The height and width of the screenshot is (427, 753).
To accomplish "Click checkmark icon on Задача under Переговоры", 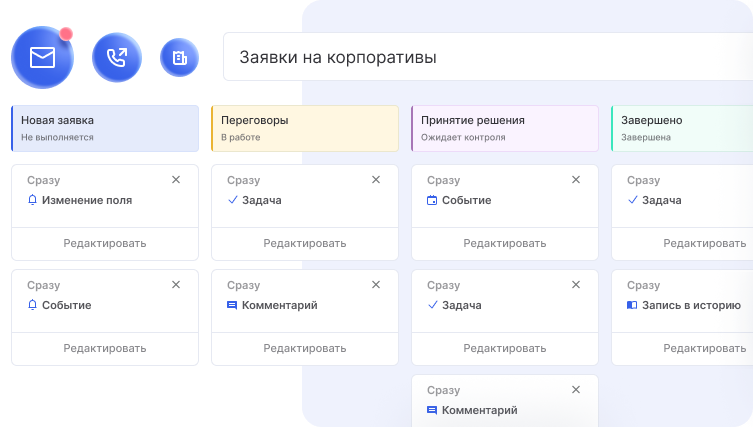I will pyautogui.click(x=232, y=200).
